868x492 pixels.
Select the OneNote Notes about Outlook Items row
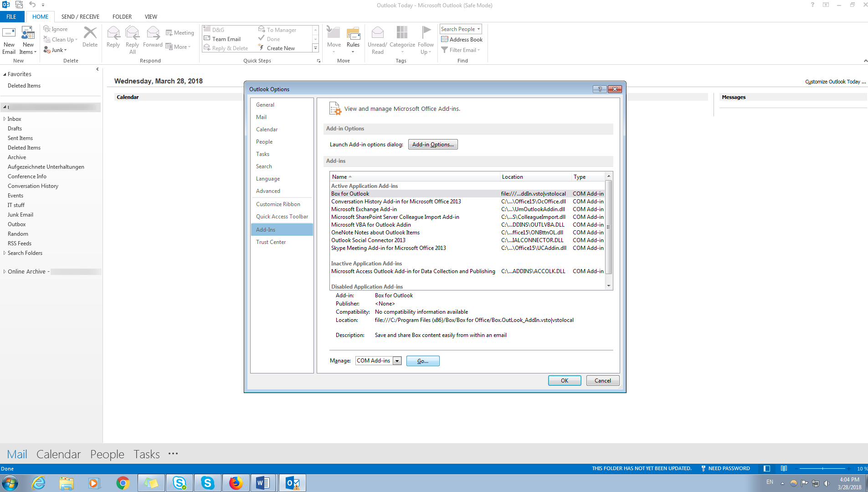(467, 233)
